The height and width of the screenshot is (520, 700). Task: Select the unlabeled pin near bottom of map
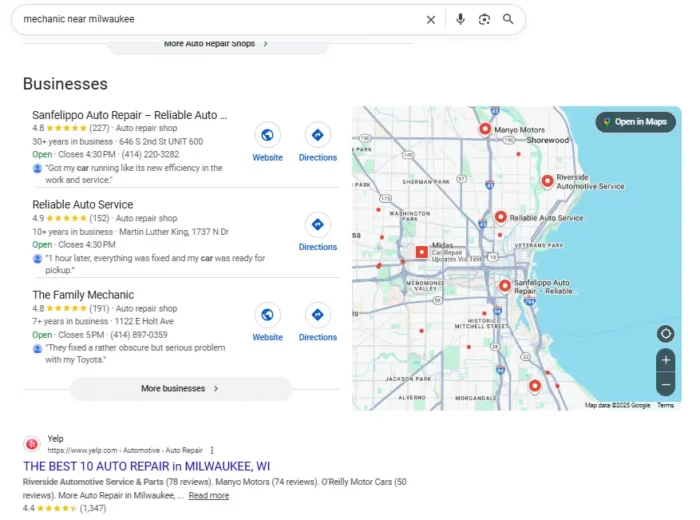[x=535, y=386]
